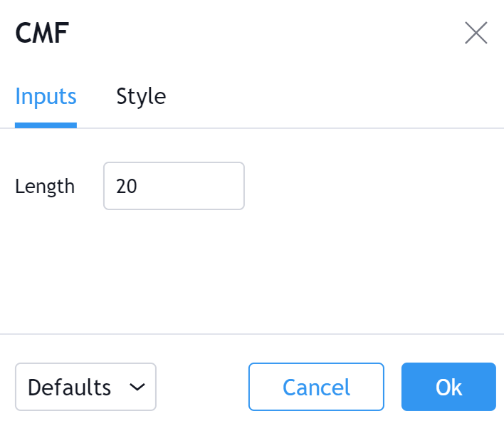
Task: Show style options via Style tab
Action: tap(141, 96)
